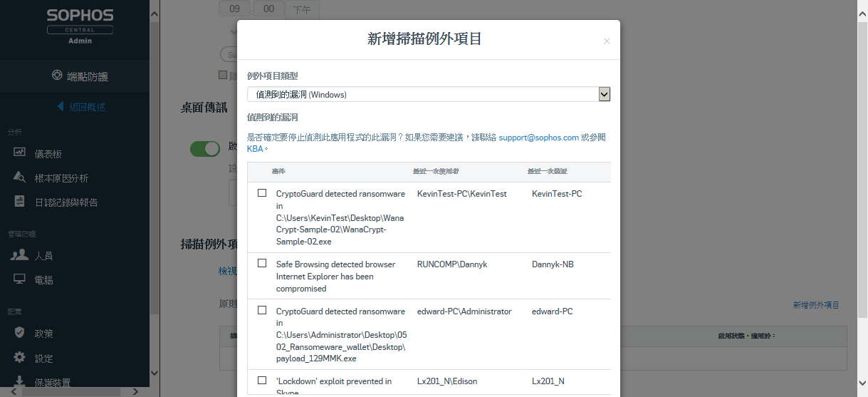Open 根本原因分析 menu item

62,178
